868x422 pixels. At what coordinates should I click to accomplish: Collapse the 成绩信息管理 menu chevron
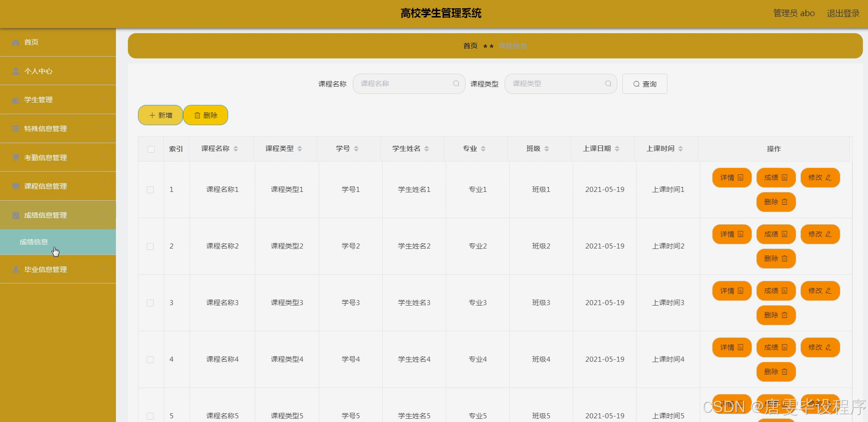[x=104, y=215]
